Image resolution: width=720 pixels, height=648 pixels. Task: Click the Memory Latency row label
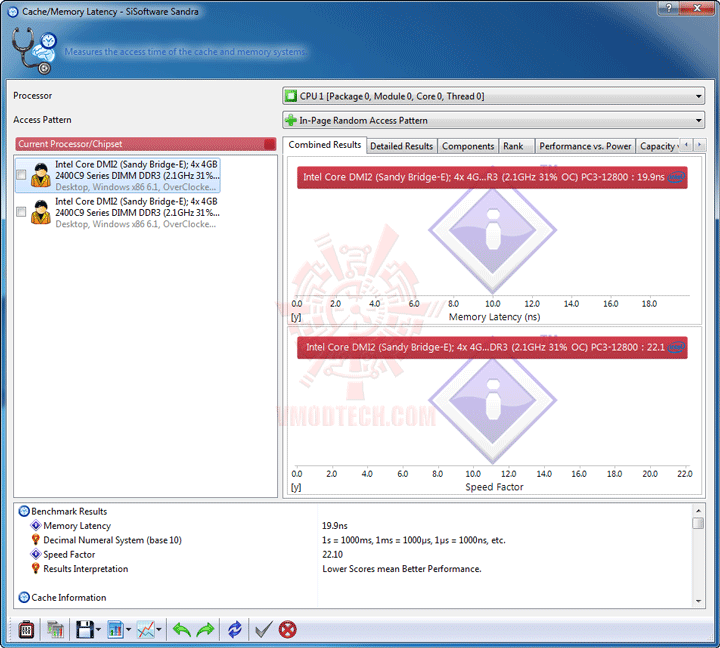click(77, 525)
